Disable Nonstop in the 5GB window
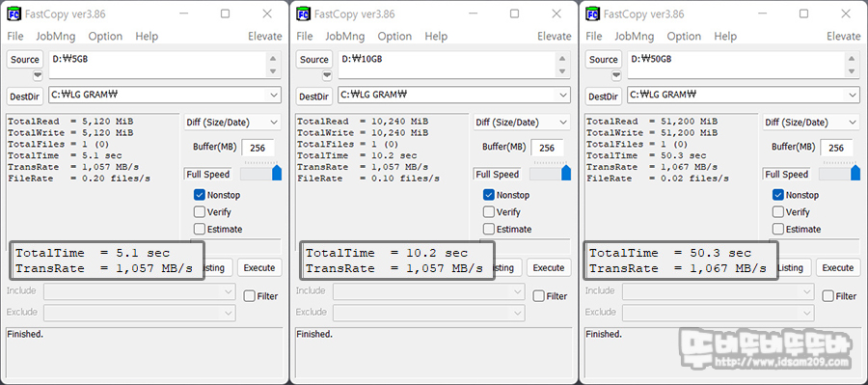868x385 pixels. tap(200, 195)
